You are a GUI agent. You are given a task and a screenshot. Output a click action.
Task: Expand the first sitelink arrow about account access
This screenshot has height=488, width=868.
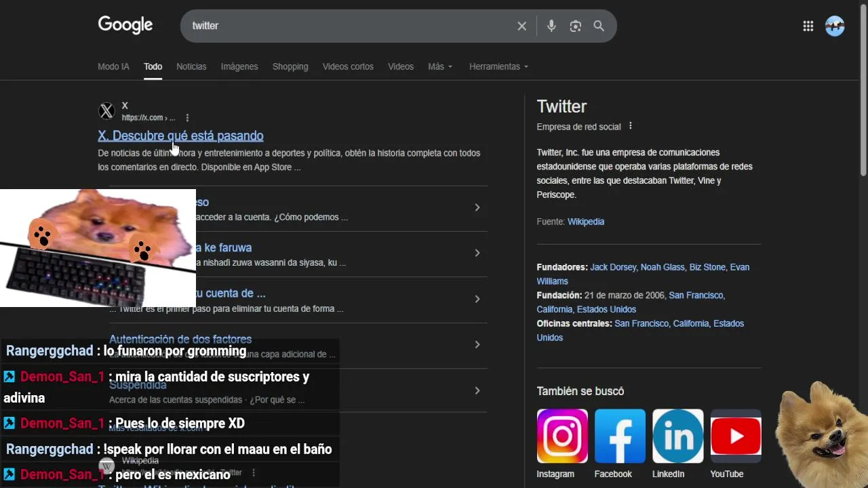coord(477,207)
